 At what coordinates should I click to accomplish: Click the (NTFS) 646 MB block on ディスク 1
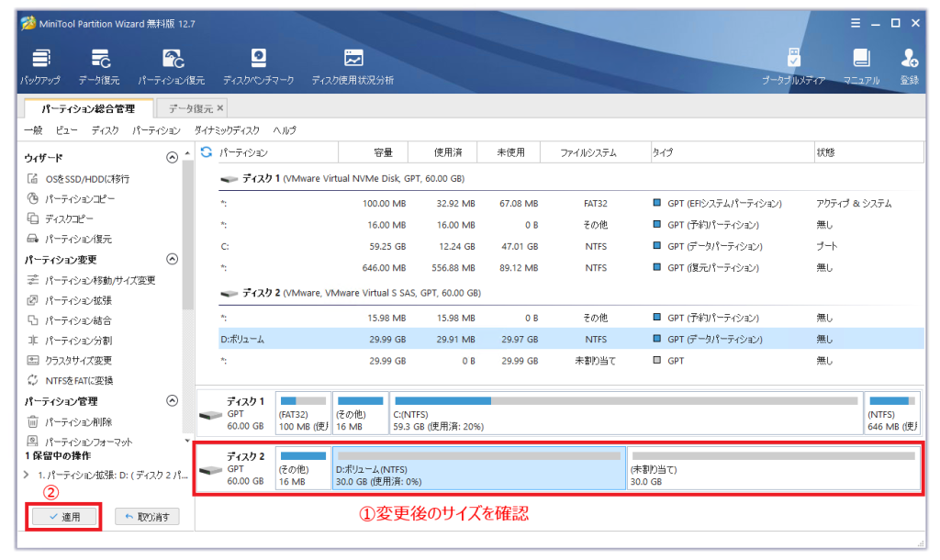click(892, 413)
